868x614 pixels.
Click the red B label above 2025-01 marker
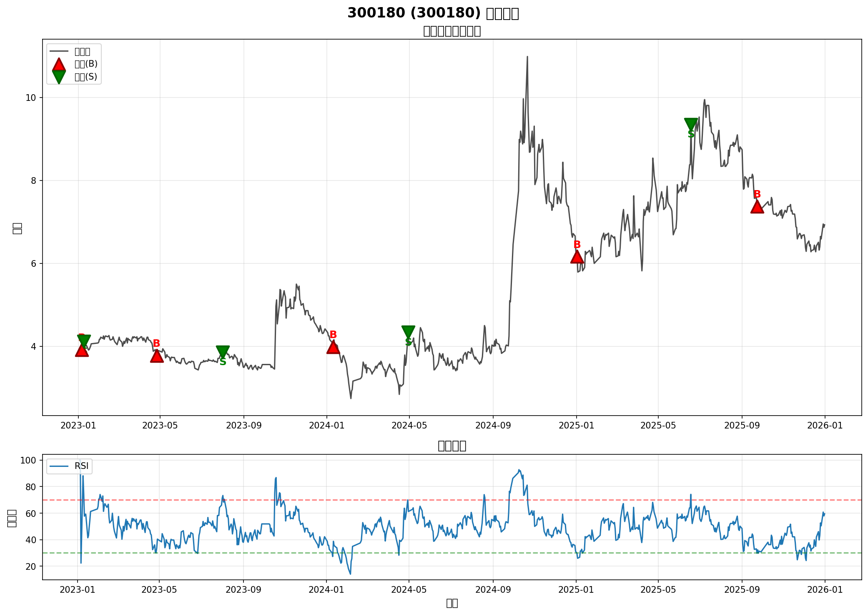577,245
